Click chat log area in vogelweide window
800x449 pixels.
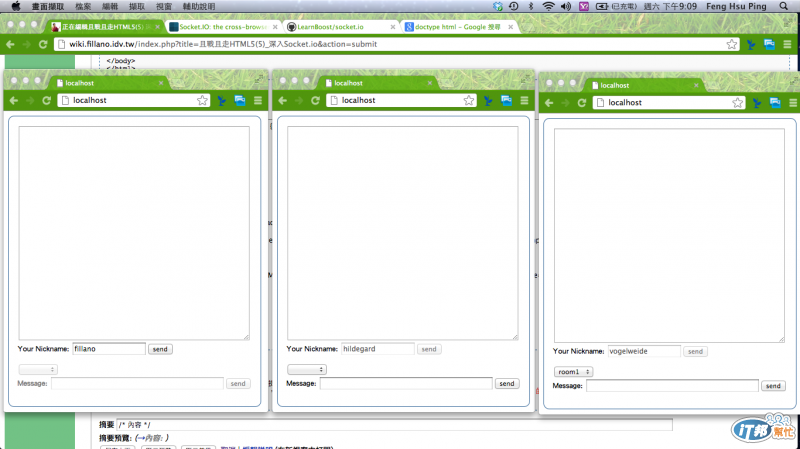point(669,235)
